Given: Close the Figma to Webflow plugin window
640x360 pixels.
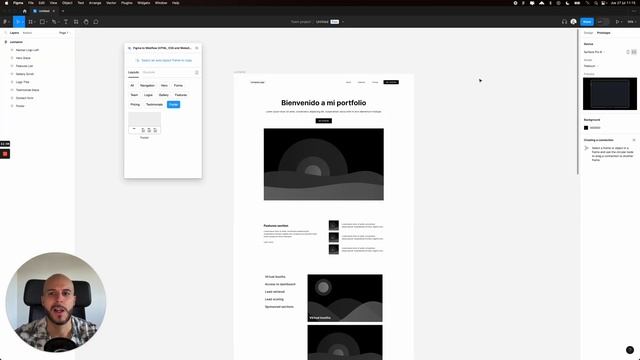Looking at the screenshot, I should [x=197, y=48].
